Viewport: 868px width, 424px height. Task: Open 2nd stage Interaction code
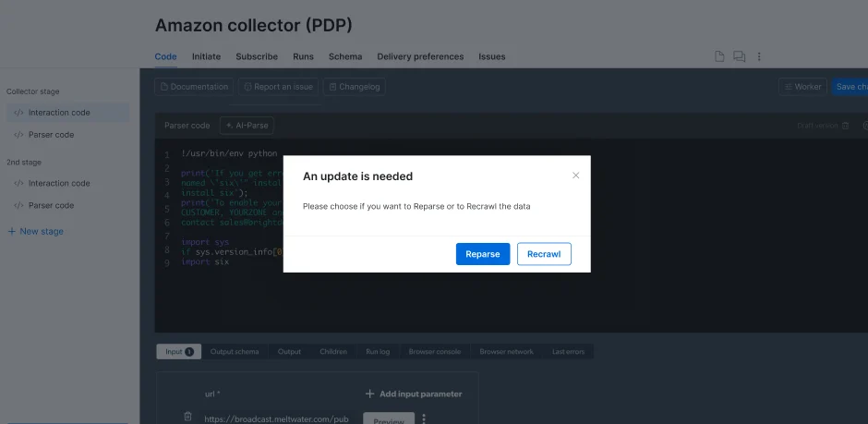tap(68, 183)
